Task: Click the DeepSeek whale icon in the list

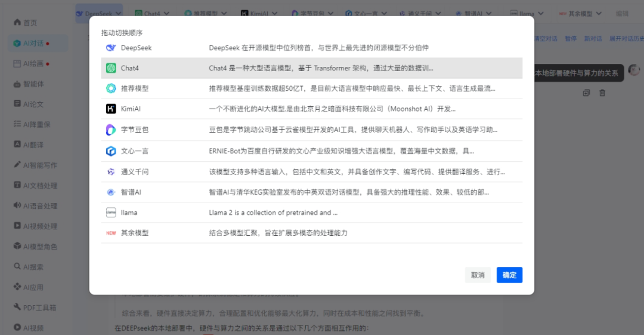Action: pos(111,48)
